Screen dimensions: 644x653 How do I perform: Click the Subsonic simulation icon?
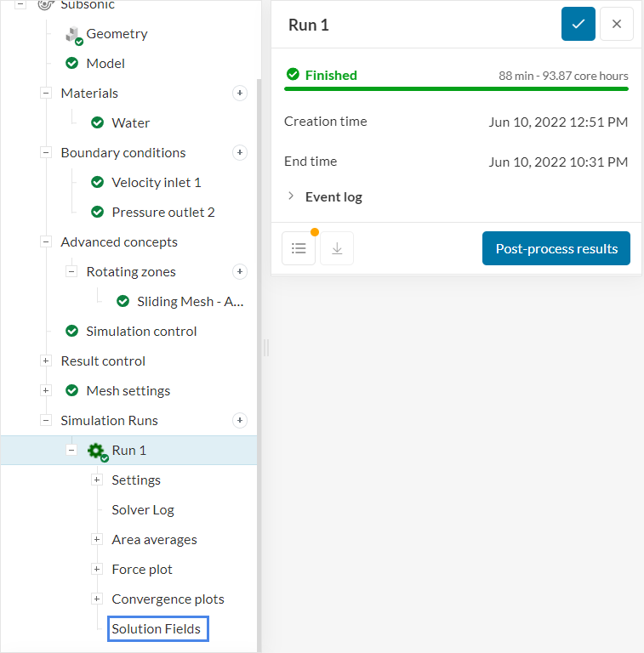click(x=46, y=4)
